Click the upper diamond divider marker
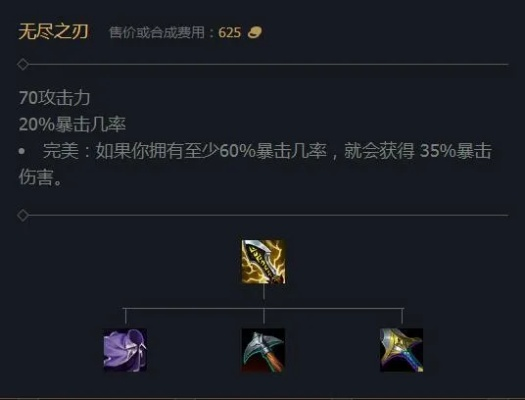 tap(23, 64)
